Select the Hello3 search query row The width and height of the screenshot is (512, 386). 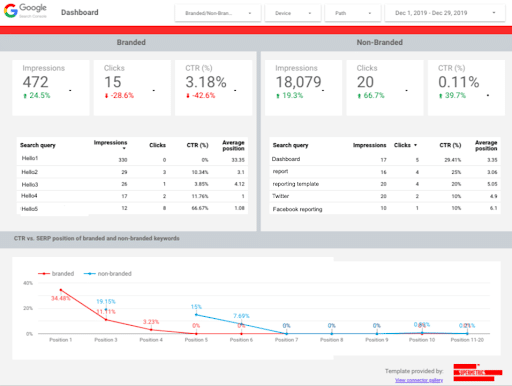point(132,184)
